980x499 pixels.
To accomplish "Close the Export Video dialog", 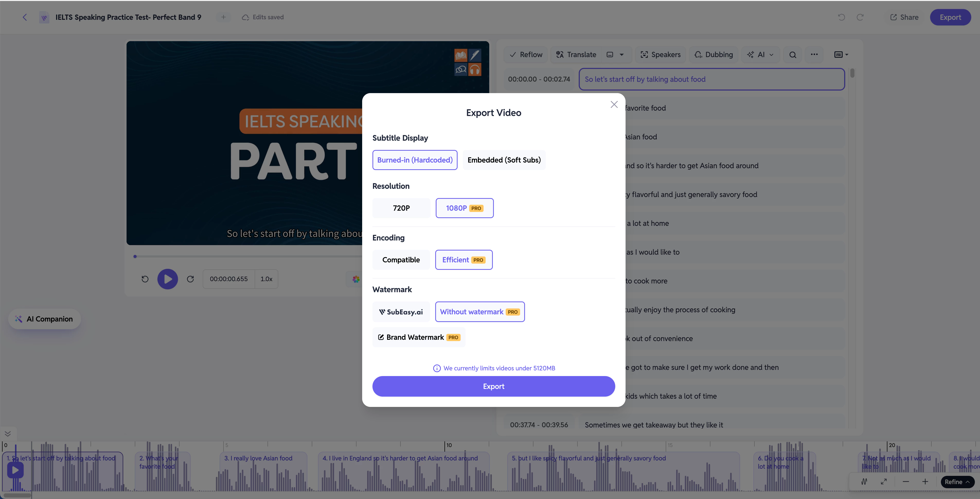I will tap(614, 104).
